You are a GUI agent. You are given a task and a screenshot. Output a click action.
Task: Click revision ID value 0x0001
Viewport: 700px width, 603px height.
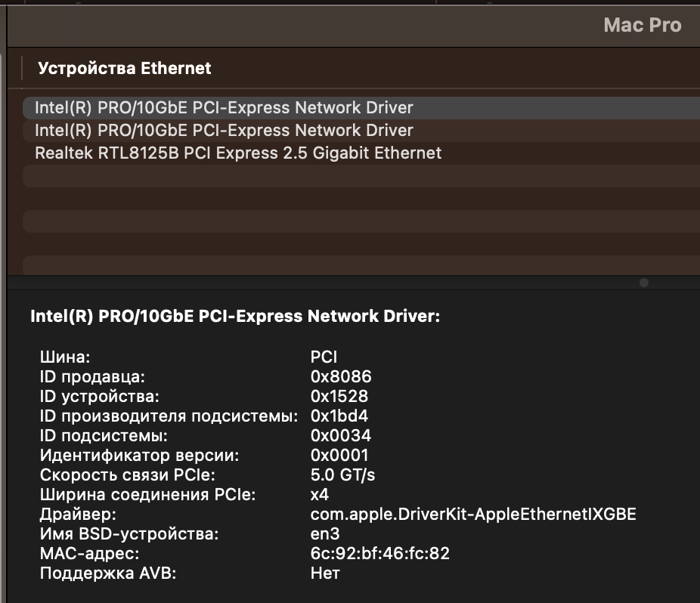pos(339,455)
